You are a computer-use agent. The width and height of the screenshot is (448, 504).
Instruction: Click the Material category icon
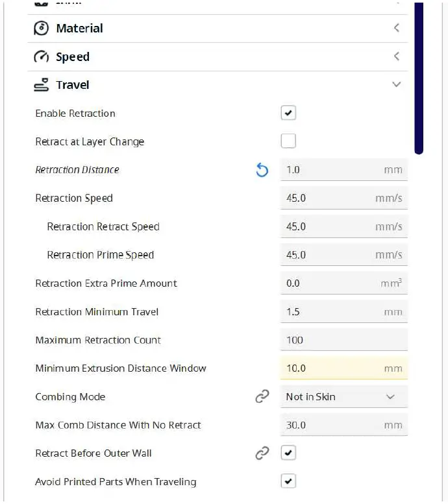click(42, 29)
